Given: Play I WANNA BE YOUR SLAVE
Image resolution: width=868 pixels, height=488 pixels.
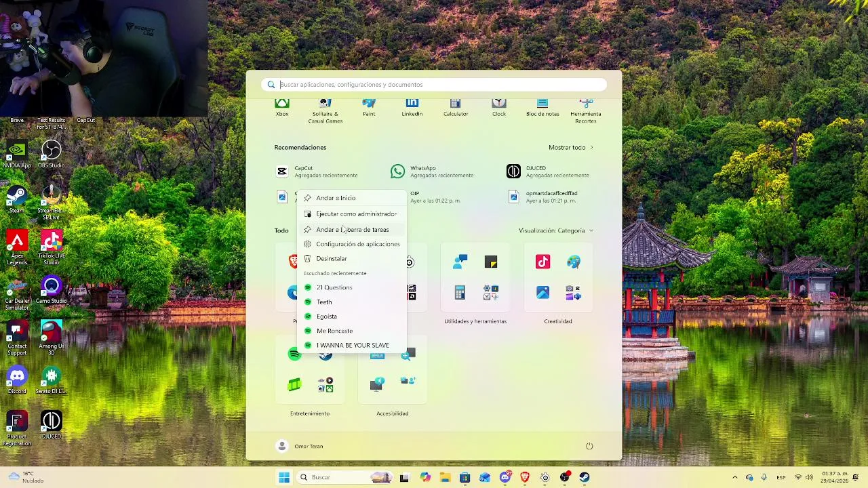Looking at the screenshot, I should (352, 345).
